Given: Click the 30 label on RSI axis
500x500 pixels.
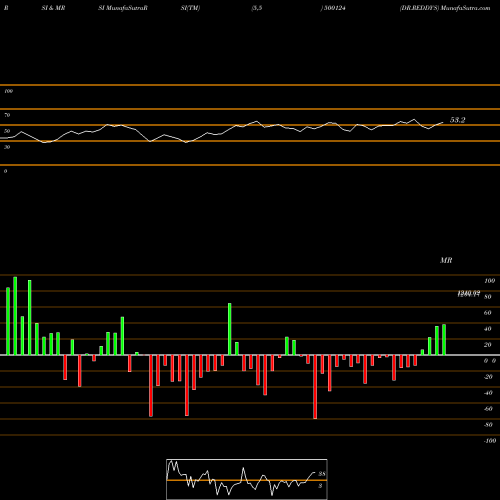Looking at the screenshot, I should [7, 147].
